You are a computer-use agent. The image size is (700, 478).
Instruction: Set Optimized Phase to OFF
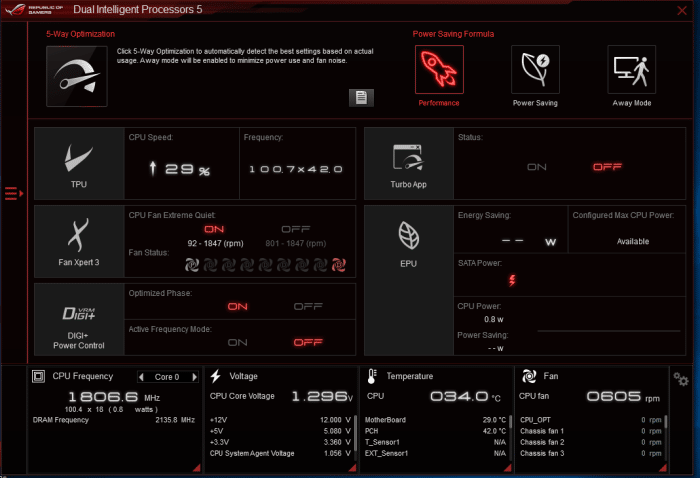click(x=308, y=307)
